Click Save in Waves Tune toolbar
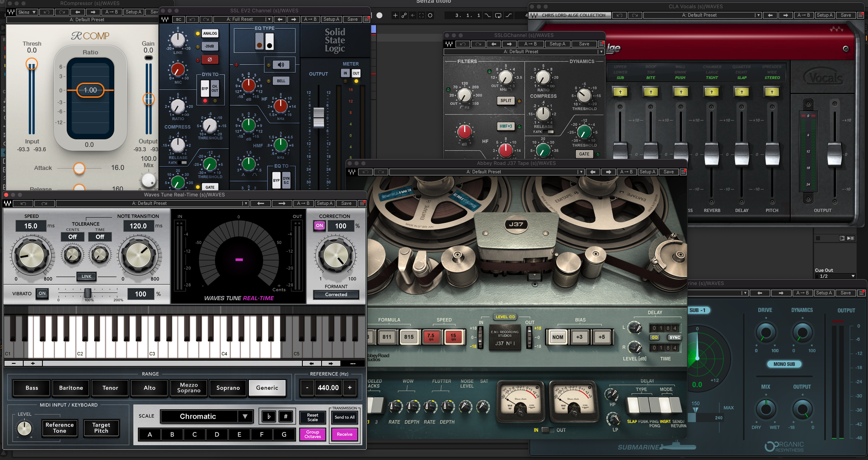This screenshot has height=460, width=868. pos(346,203)
